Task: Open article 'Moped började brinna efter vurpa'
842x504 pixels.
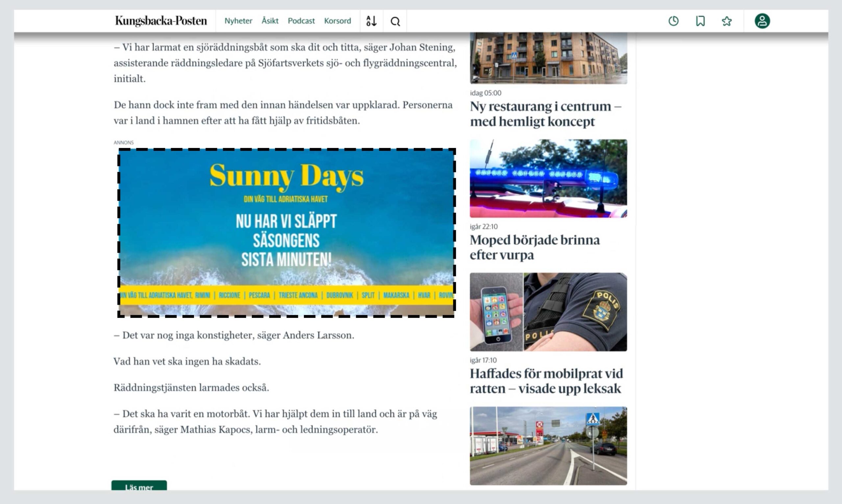Action: point(534,247)
